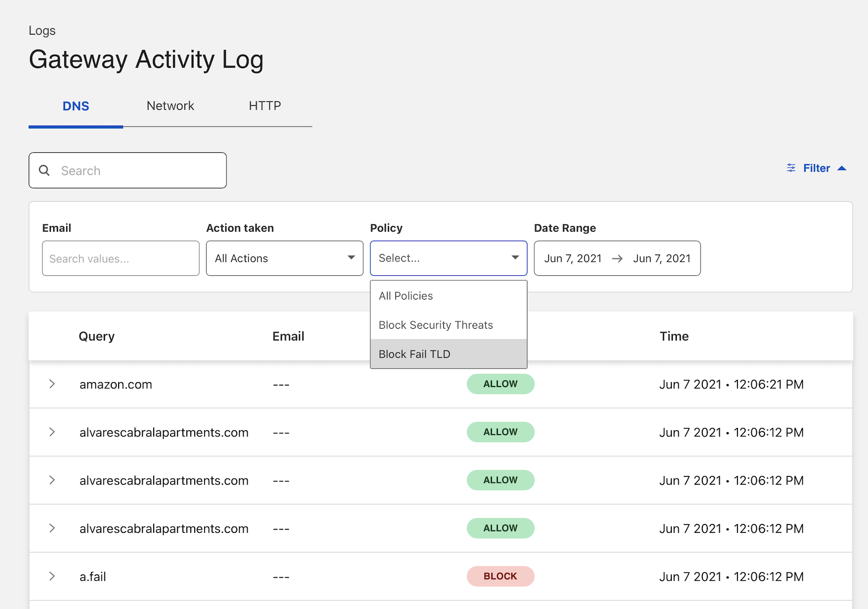868x609 pixels.
Task: Click the ALLOW badge for amazon.com
Action: point(500,384)
